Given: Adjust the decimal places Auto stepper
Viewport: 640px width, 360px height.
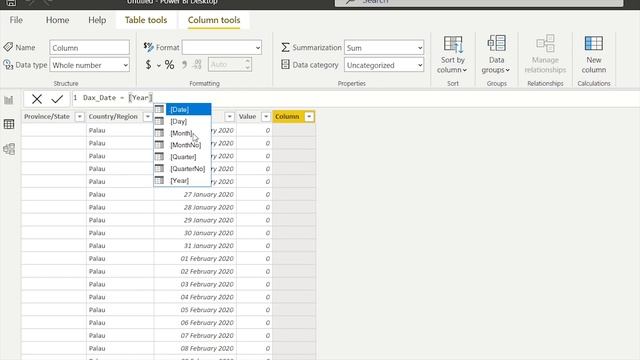Looking at the screenshot, I should pyautogui.click(x=247, y=64).
